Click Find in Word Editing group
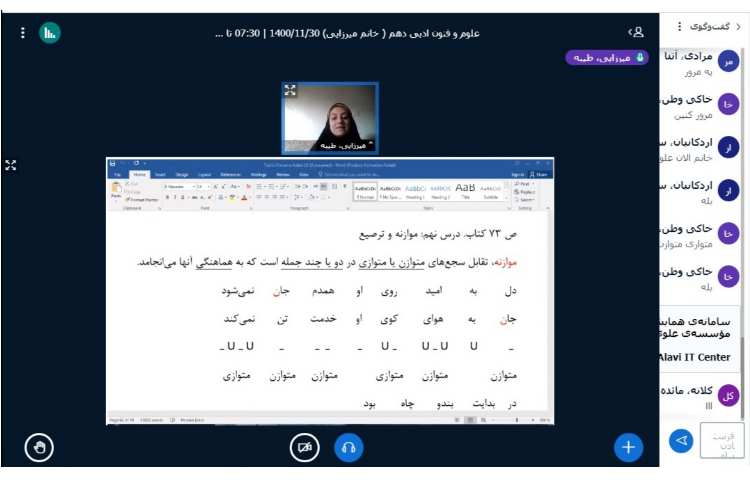The height and width of the screenshot is (480, 750). coord(523,184)
